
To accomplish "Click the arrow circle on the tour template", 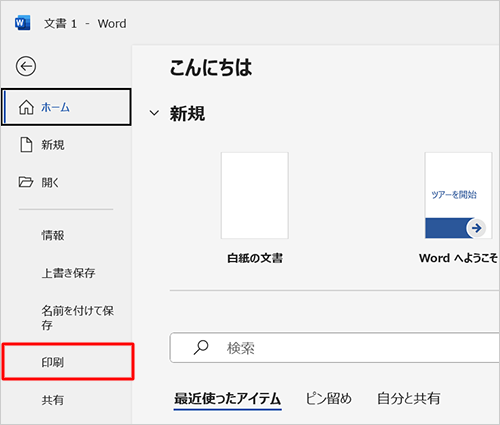I will point(476,228).
